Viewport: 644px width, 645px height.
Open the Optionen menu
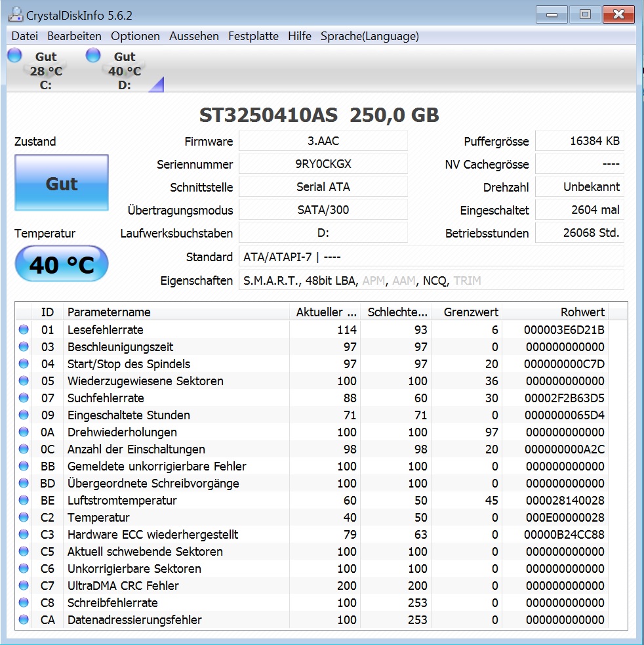tap(135, 36)
